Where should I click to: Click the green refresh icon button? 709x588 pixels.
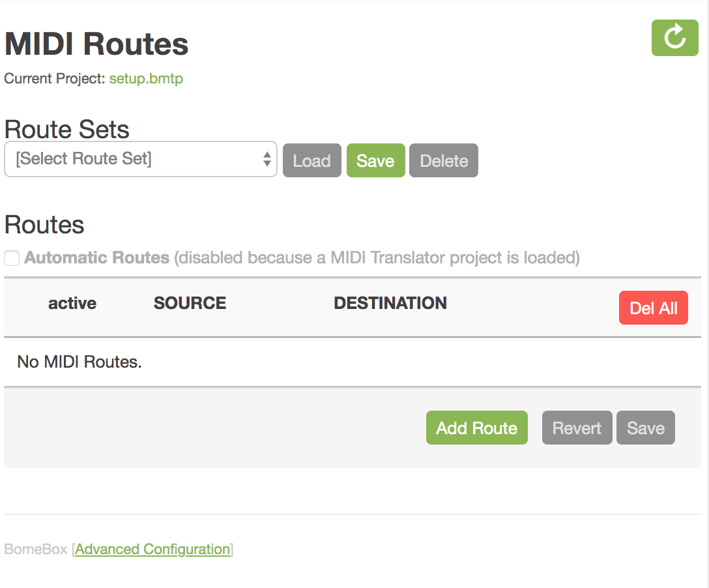tap(674, 38)
